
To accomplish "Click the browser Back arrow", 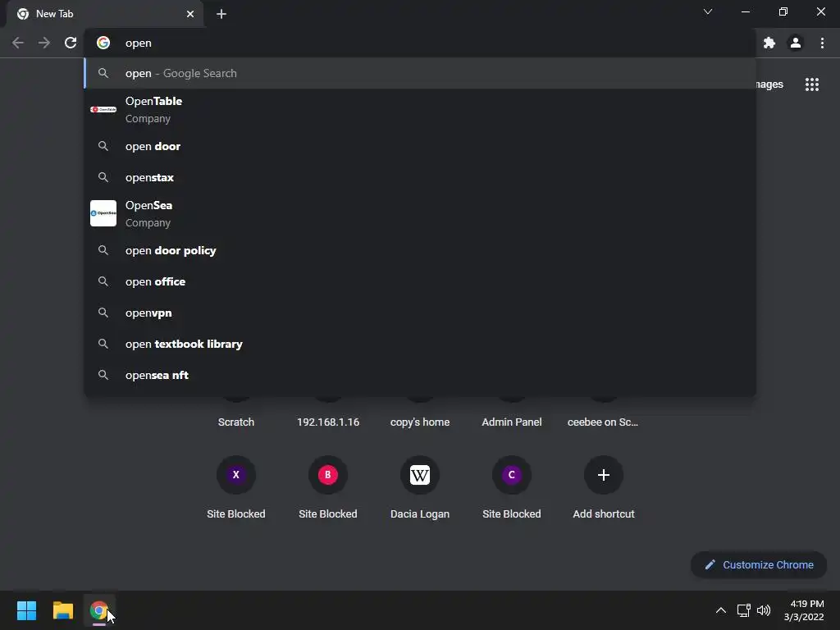I will coord(18,43).
